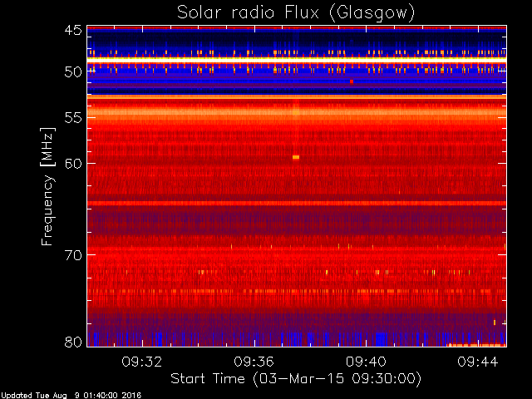Select the 55 MHz frequency axis label
This screenshot has width=532, height=399.
[73, 118]
